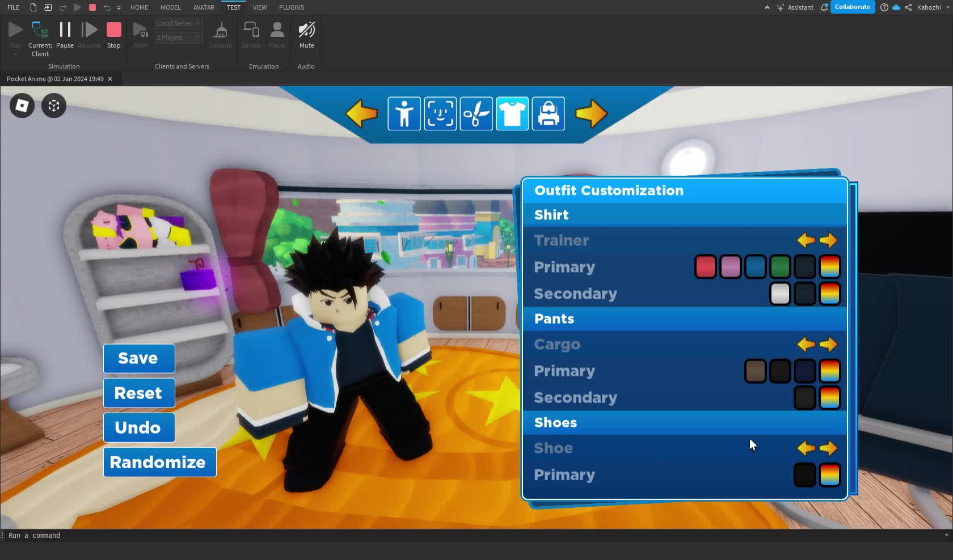Select the backpack accessories icon
This screenshot has width=953, height=560.
click(548, 113)
